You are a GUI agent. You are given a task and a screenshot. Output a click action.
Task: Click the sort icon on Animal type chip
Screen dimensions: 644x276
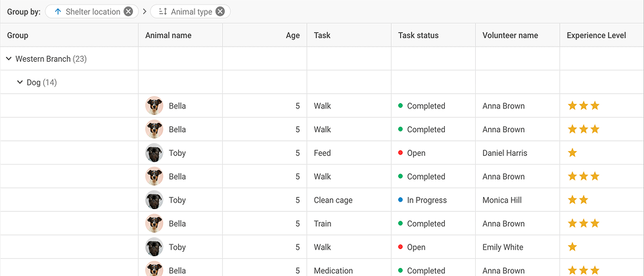pyautogui.click(x=163, y=12)
